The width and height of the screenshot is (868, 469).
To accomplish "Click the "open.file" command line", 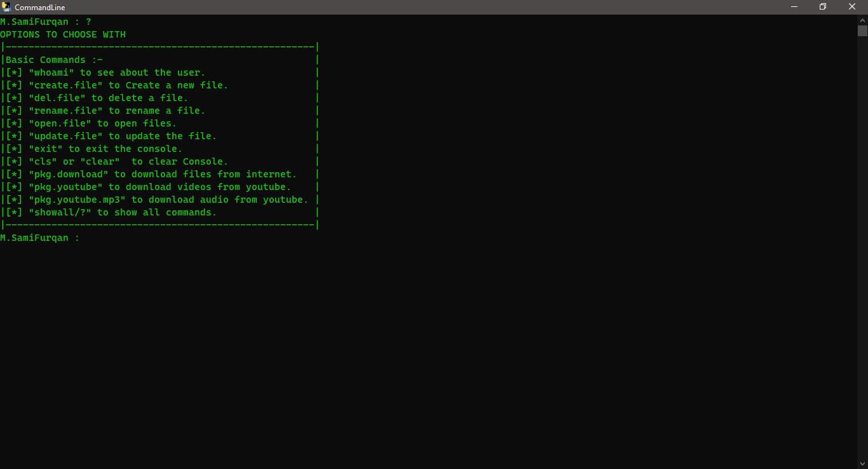I will (x=91, y=123).
